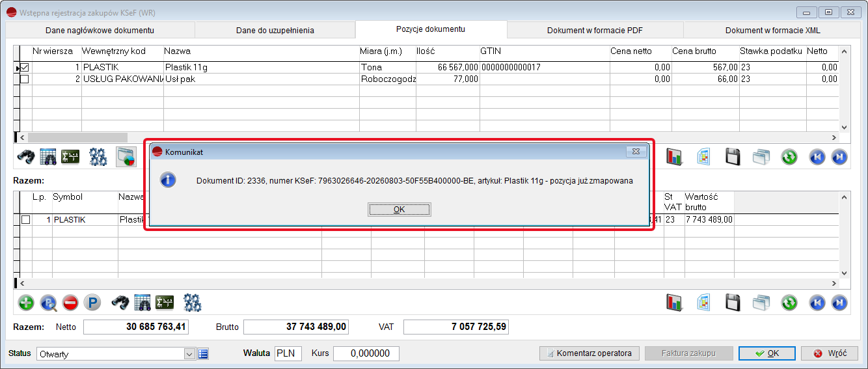Click the report sheet icon in upper toolbar
This screenshot has height=369, width=868.
[704, 157]
